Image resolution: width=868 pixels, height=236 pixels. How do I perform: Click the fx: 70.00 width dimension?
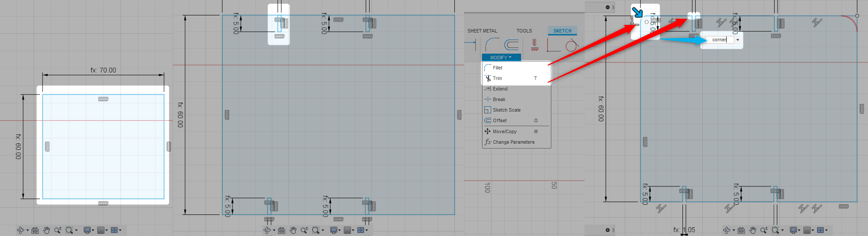[x=104, y=70]
